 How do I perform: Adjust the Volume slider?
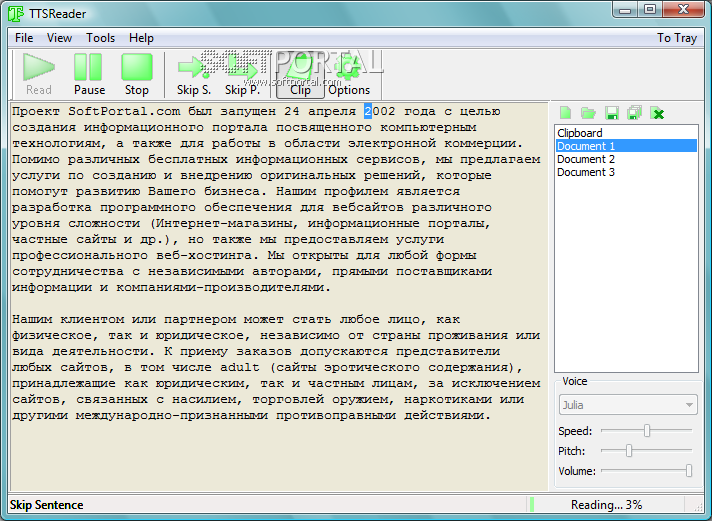(x=688, y=471)
